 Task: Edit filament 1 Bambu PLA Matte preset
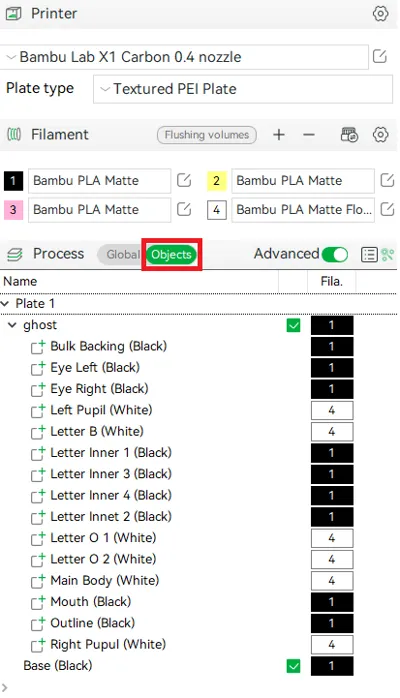[184, 180]
